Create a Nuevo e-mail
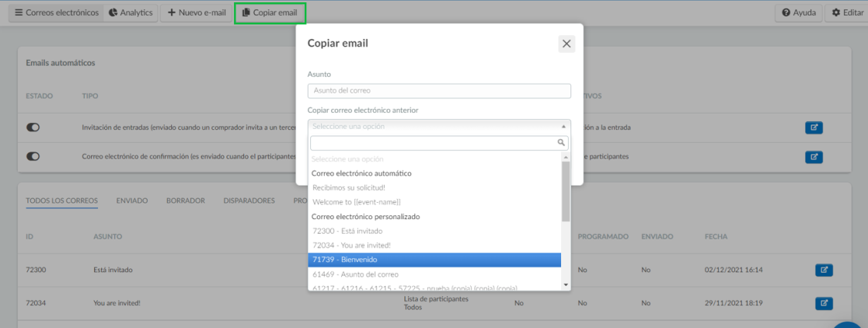The width and height of the screenshot is (868, 328). click(x=196, y=12)
